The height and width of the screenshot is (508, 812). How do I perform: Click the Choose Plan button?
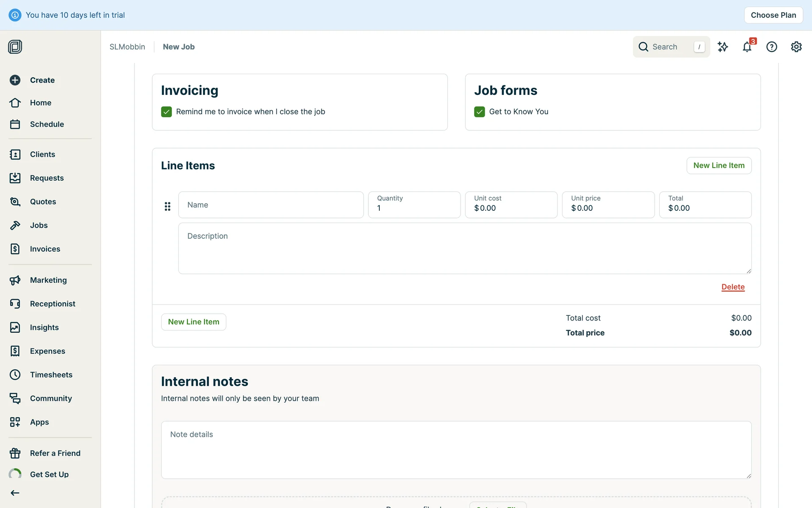coord(773,15)
